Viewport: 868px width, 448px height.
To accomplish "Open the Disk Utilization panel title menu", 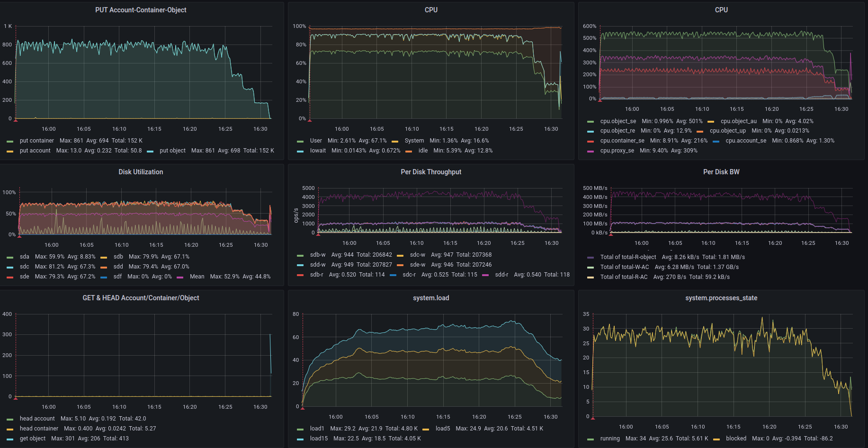I will (141, 172).
